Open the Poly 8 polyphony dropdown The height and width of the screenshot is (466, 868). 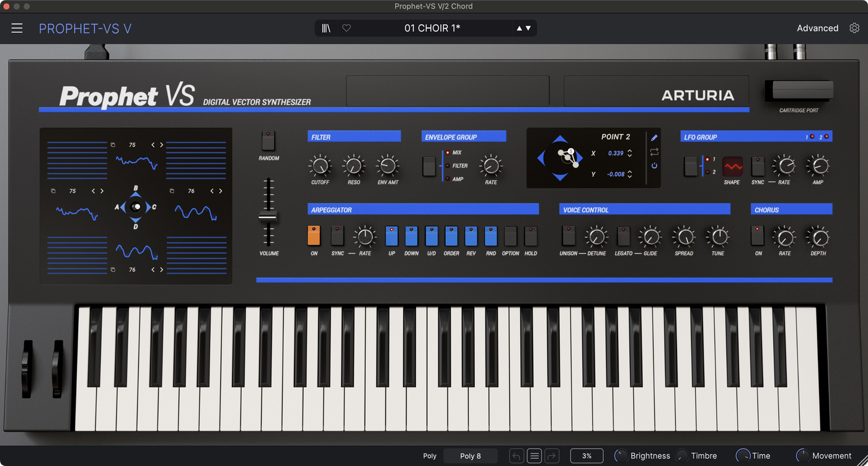pyautogui.click(x=471, y=456)
